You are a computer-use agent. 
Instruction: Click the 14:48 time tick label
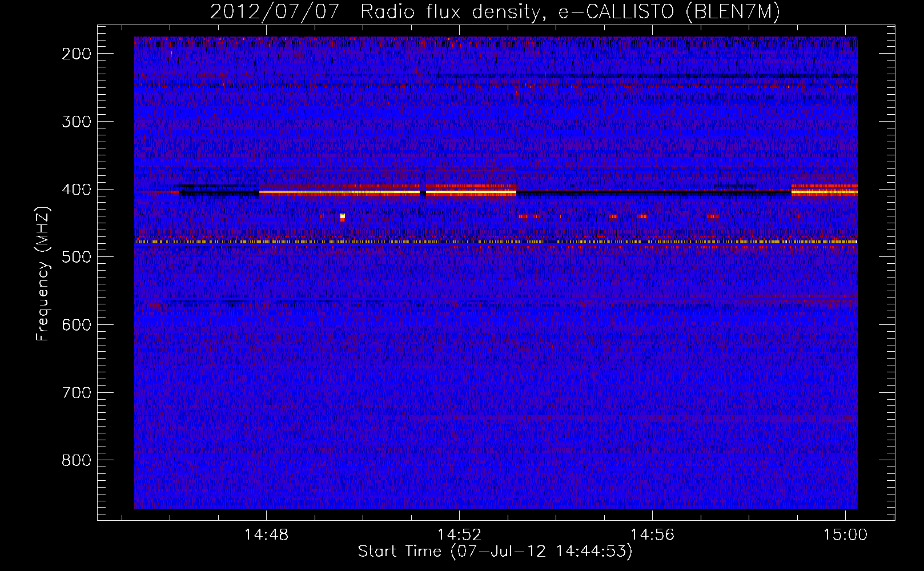click(x=266, y=535)
